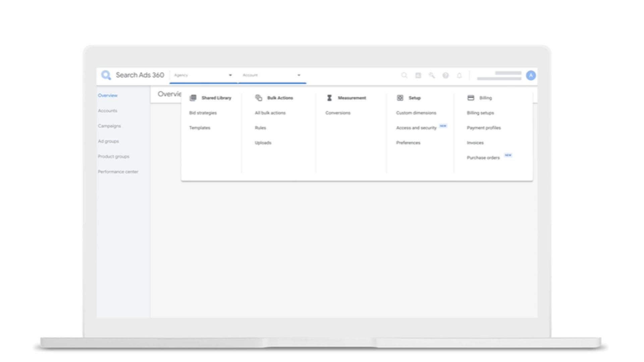The height and width of the screenshot is (362, 644).
Task: Click the Billing card icon
Action: tap(471, 98)
